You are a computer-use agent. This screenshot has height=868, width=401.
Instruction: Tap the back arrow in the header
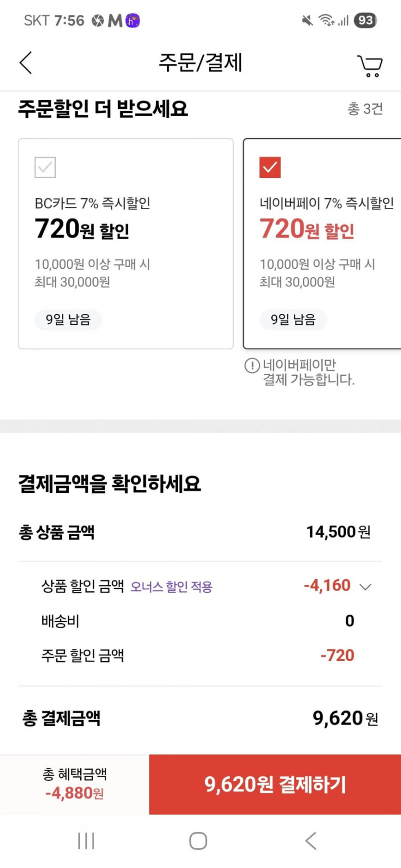click(26, 63)
